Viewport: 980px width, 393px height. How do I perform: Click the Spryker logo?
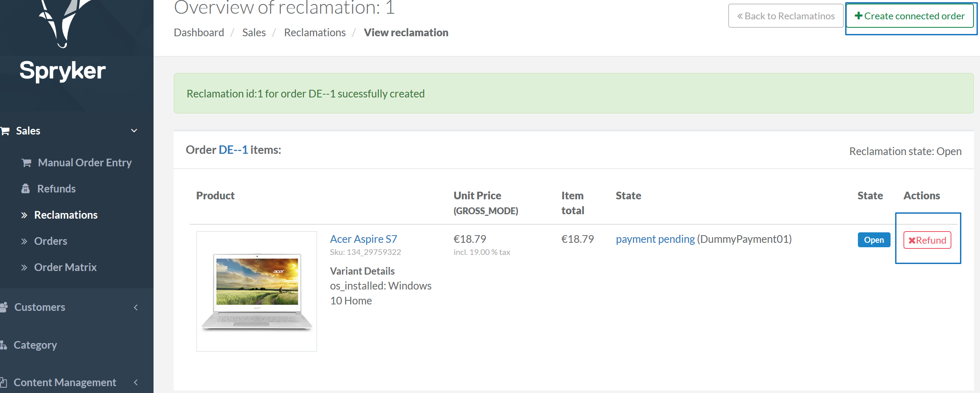click(x=63, y=42)
